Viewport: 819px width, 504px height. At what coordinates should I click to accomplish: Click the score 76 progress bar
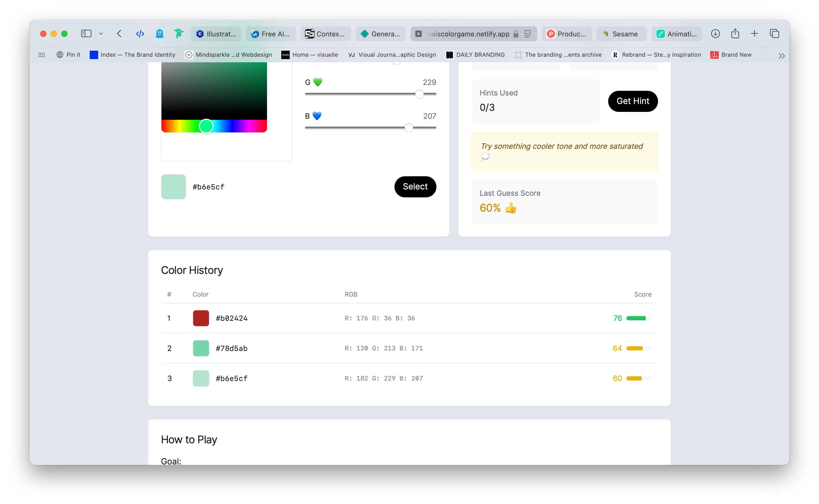point(639,318)
